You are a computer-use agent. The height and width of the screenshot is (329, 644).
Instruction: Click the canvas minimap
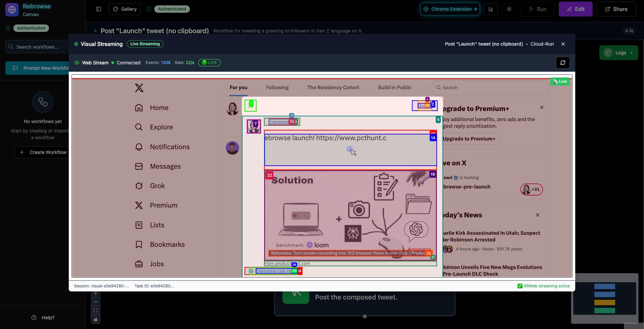click(x=605, y=298)
